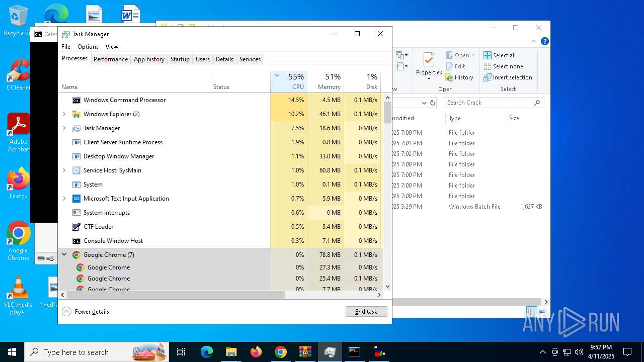Image resolution: width=644 pixels, height=362 pixels.
Task: Open the Properties dropdown arrow in Explorer
Action: click(429, 78)
